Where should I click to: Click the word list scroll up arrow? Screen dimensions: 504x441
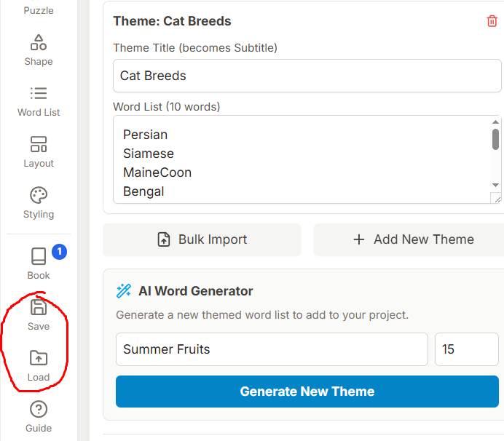(x=496, y=122)
